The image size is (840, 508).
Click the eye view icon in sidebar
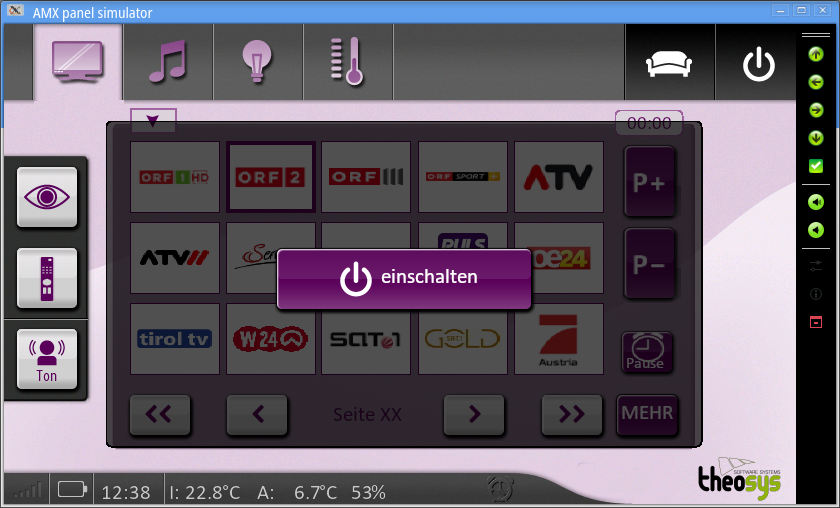(47, 197)
